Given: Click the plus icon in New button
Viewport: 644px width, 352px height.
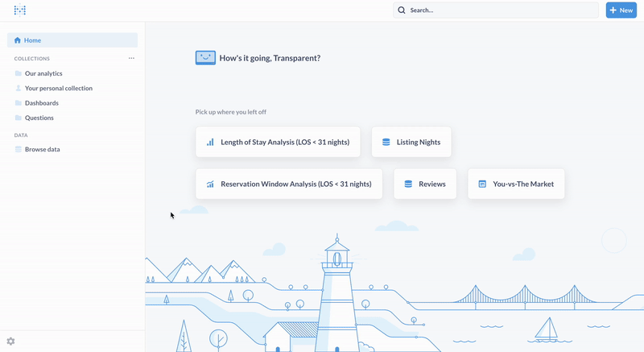Looking at the screenshot, I should click(613, 10).
